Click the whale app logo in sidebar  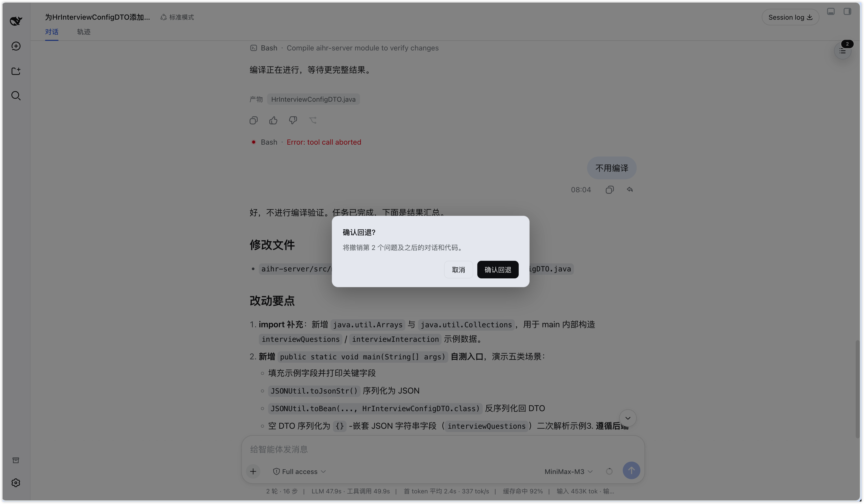[16, 21]
